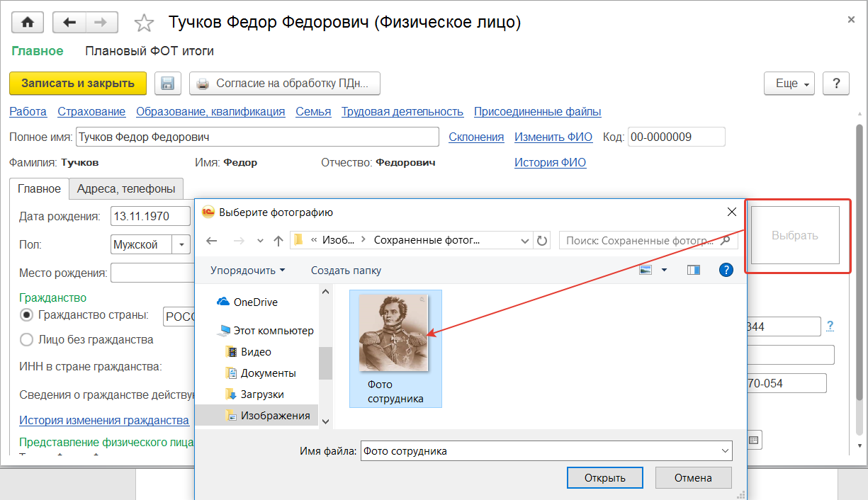Click the help question mark button
This screenshot has width=868, height=500.
coord(836,84)
